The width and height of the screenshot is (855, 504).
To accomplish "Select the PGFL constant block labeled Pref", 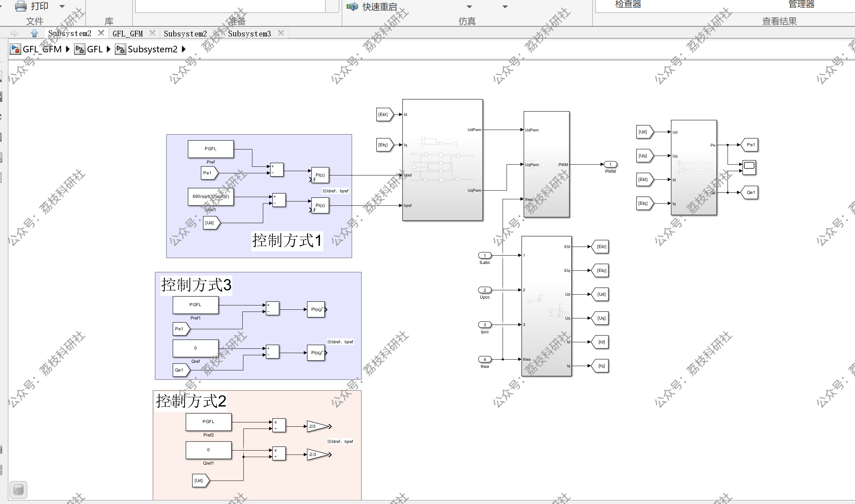I will coord(211,149).
